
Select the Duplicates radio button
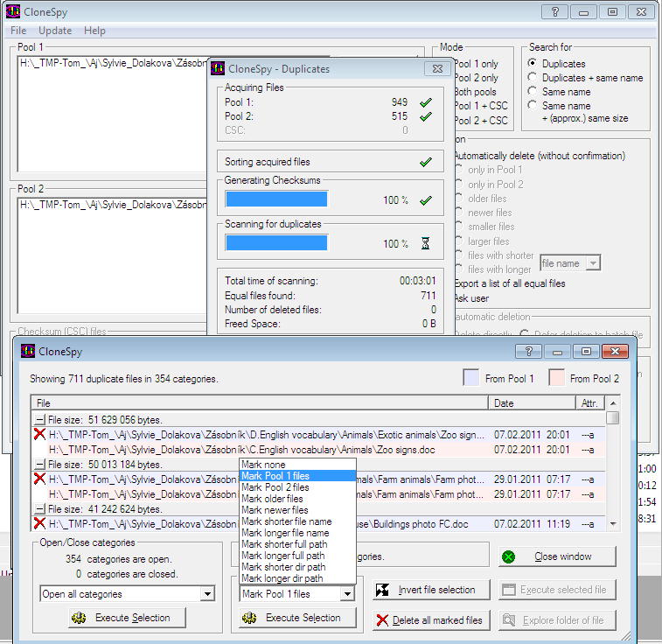coord(533,64)
